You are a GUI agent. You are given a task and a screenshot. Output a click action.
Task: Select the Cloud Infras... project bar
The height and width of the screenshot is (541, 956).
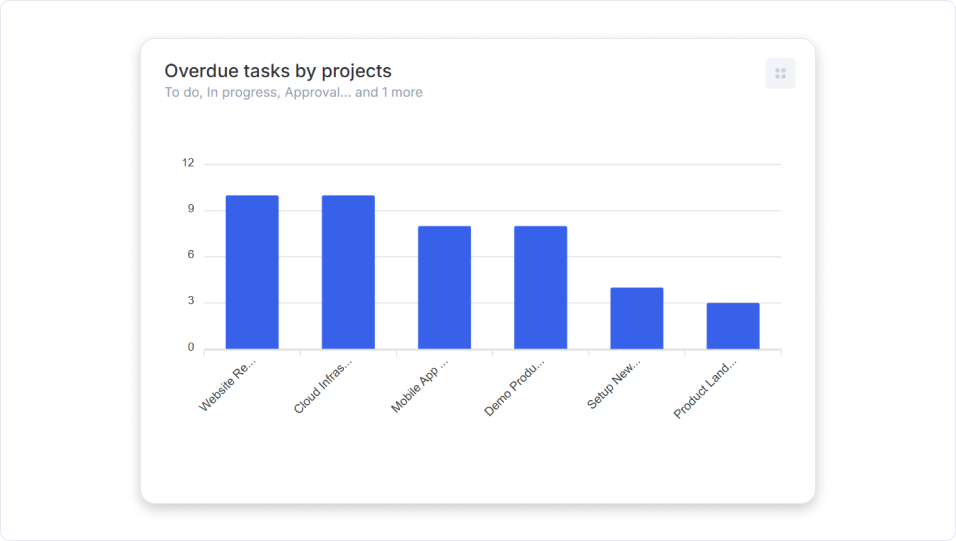pos(348,272)
